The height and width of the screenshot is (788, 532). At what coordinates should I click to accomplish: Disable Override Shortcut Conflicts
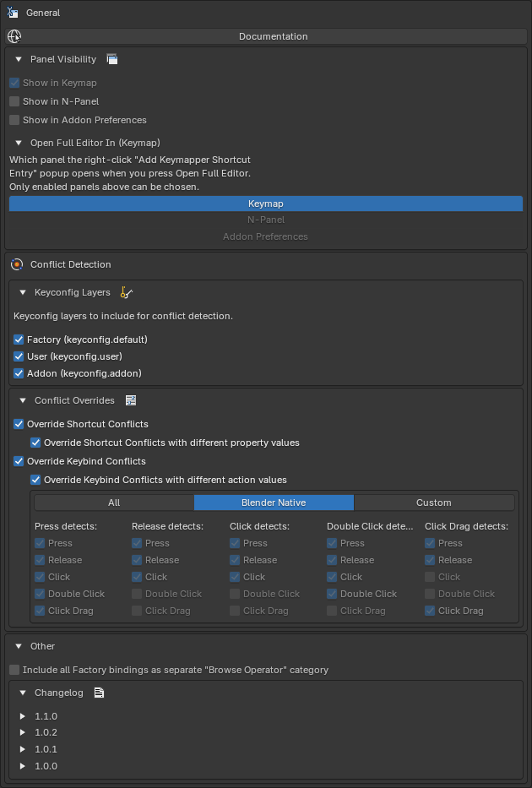coord(19,424)
